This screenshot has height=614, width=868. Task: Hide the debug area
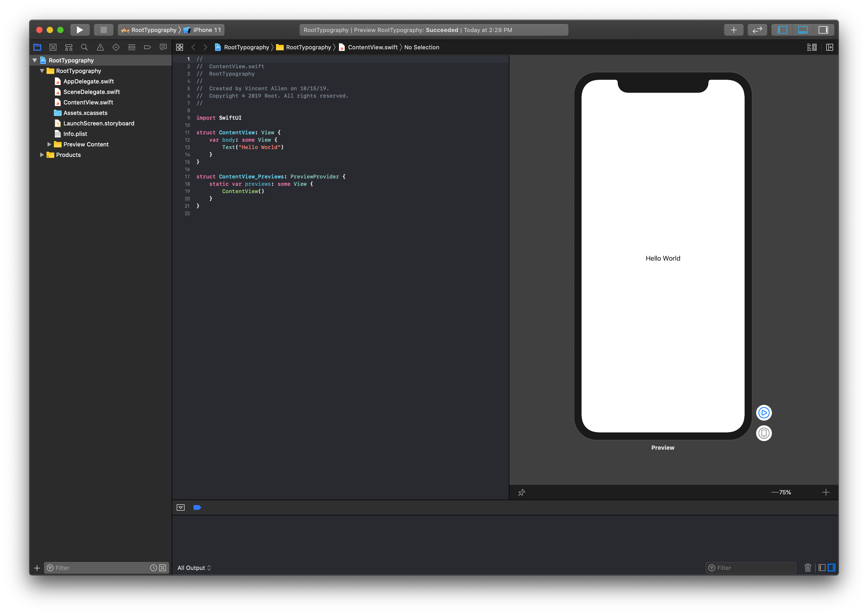[181, 507]
